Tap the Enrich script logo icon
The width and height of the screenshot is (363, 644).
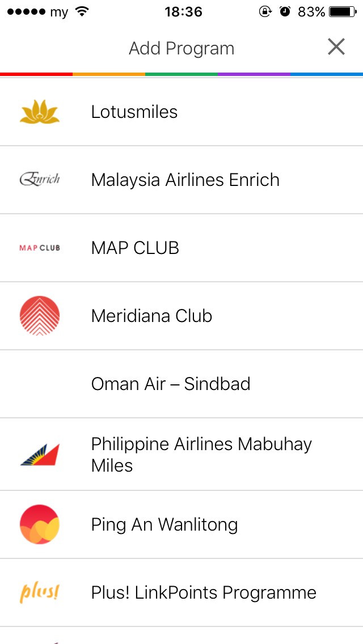(40, 180)
